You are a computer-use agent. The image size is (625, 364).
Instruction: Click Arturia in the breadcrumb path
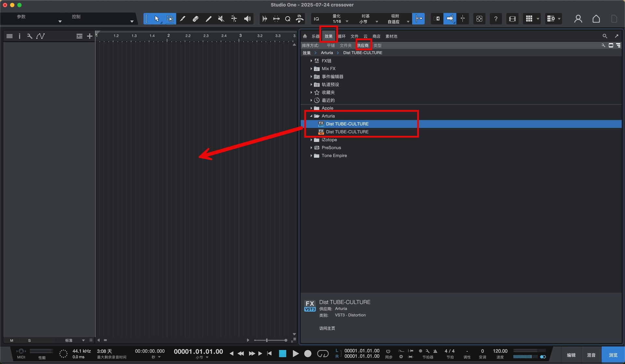[x=327, y=53]
